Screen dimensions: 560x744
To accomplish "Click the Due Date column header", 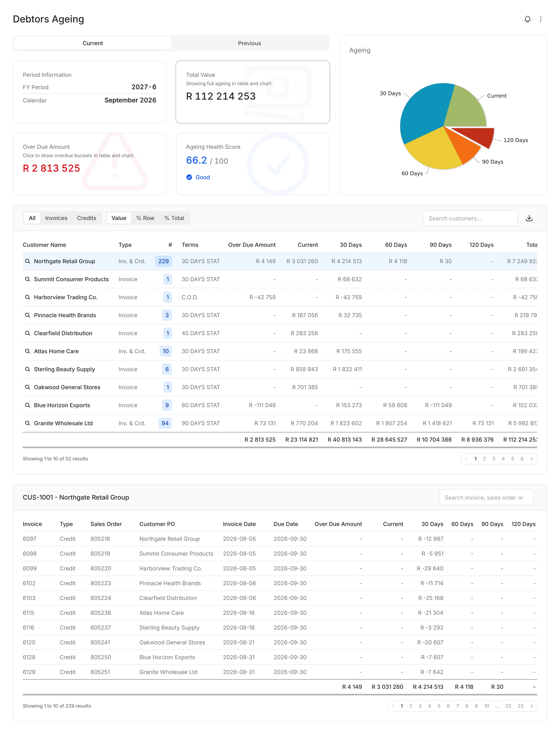I will pyautogui.click(x=286, y=524).
